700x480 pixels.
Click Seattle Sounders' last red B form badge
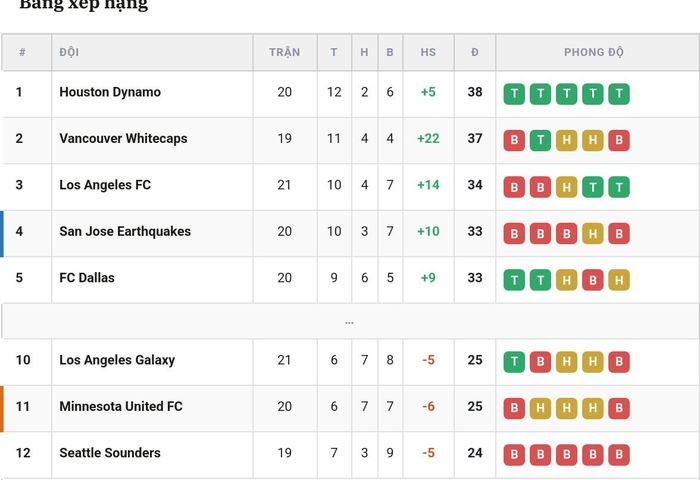pyautogui.click(x=619, y=455)
